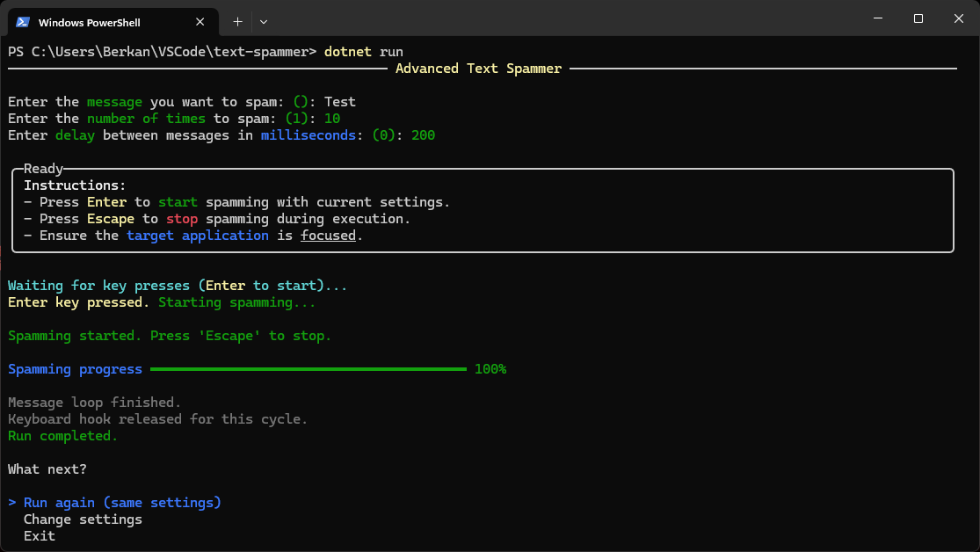980x552 pixels.
Task: Expand the terminal profile selection arrow
Action: 264,21
